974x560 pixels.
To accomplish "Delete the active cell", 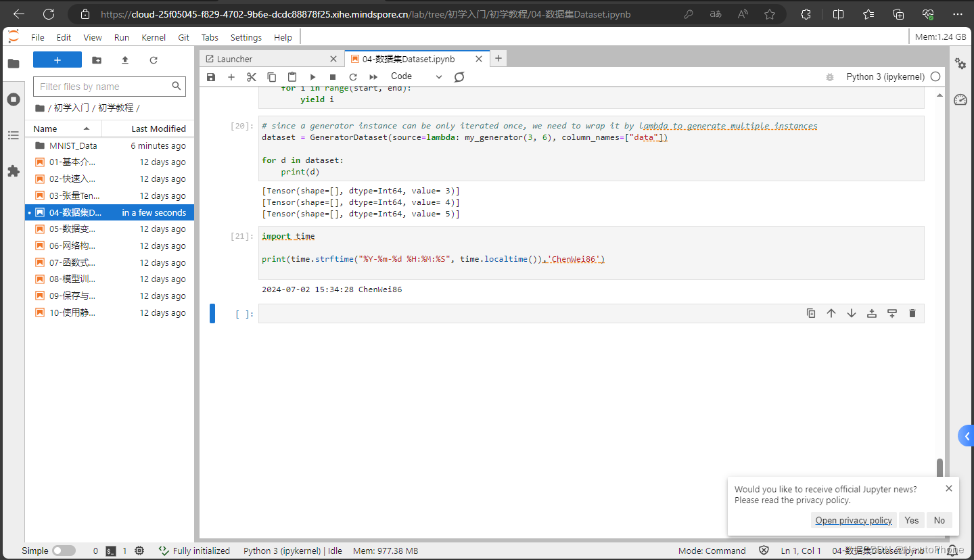I will pyautogui.click(x=912, y=313).
